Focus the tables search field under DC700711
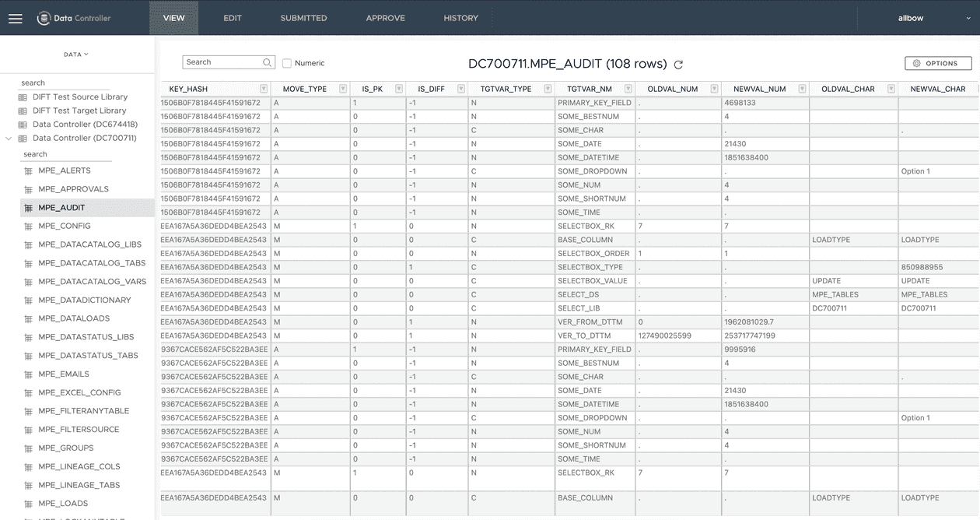The width and height of the screenshot is (980, 520). tap(67, 154)
